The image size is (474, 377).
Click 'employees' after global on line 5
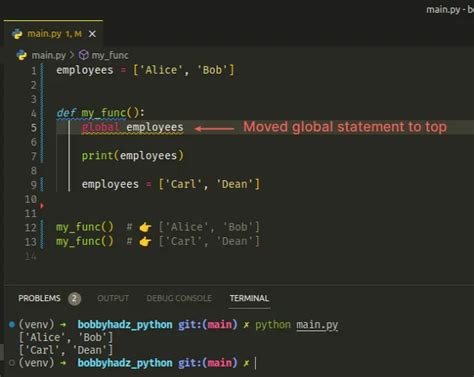click(155, 127)
